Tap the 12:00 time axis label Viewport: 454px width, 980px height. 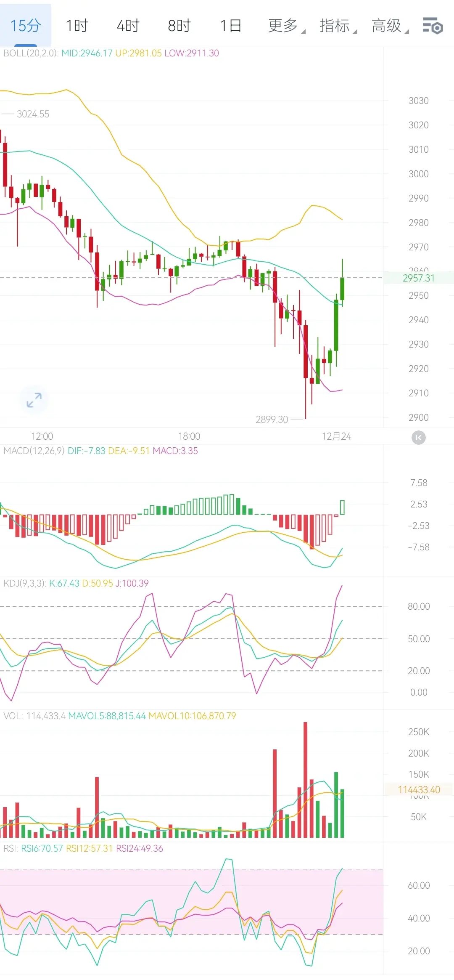point(42,436)
